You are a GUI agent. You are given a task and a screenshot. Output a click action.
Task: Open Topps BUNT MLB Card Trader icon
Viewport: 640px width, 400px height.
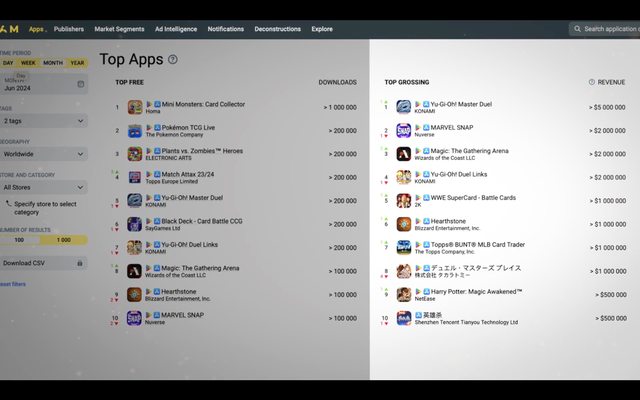pyautogui.click(x=404, y=248)
